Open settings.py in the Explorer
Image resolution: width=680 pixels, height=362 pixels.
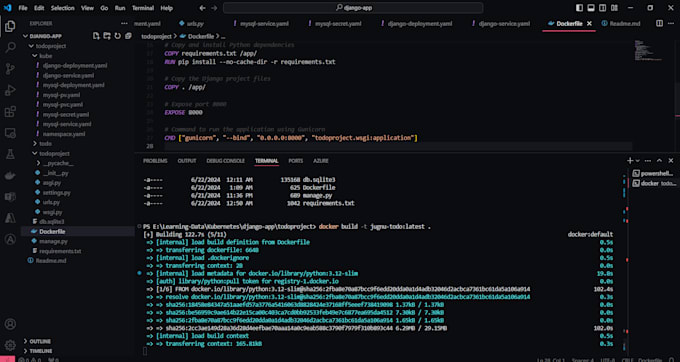[x=56, y=192]
